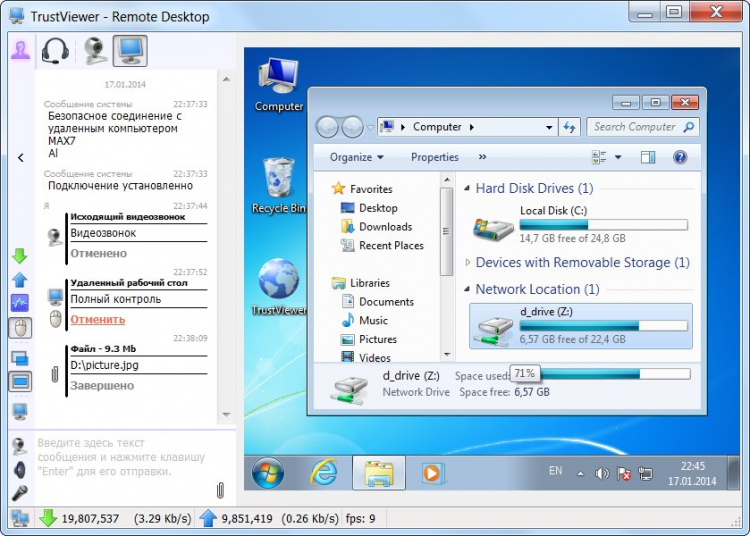Click the refresh button in address bar

[569, 127]
